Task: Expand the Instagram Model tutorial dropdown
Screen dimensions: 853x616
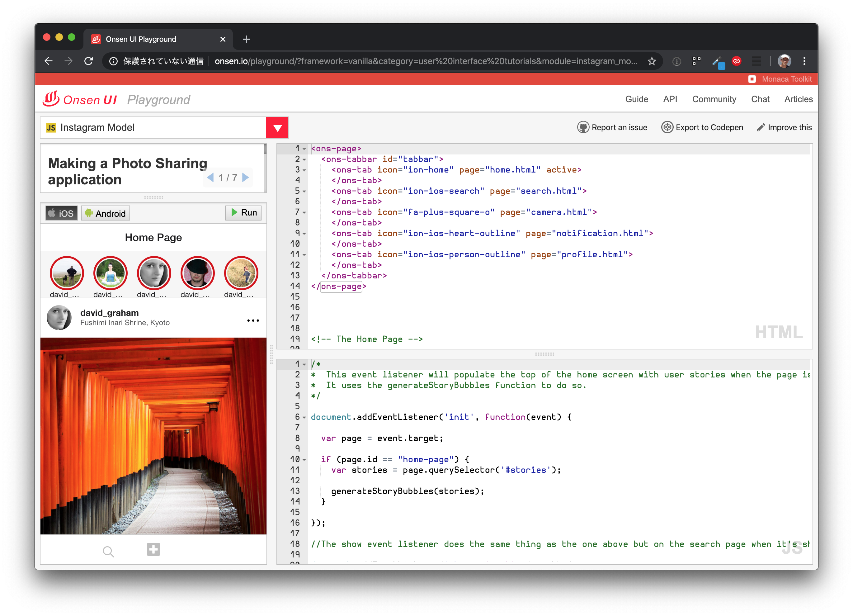Action: 277,128
